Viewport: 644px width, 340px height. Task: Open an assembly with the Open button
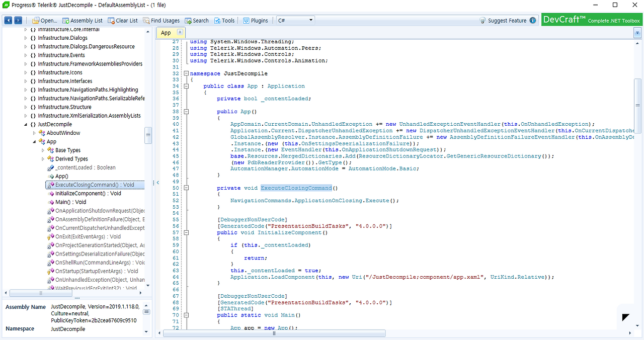(x=45, y=21)
